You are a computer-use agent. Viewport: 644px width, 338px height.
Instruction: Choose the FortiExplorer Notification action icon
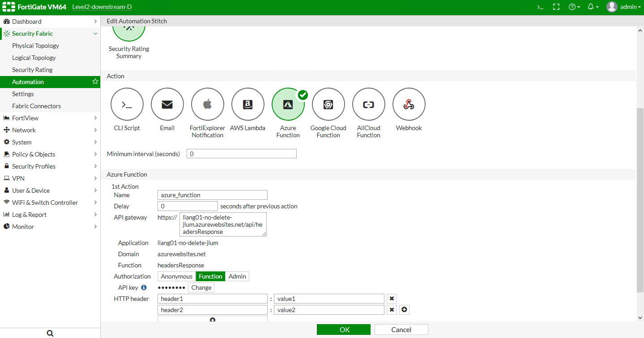(x=208, y=105)
